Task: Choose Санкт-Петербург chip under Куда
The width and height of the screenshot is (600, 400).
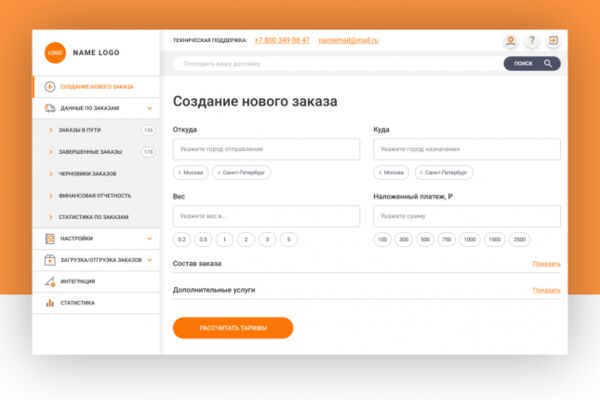Action: (443, 173)
